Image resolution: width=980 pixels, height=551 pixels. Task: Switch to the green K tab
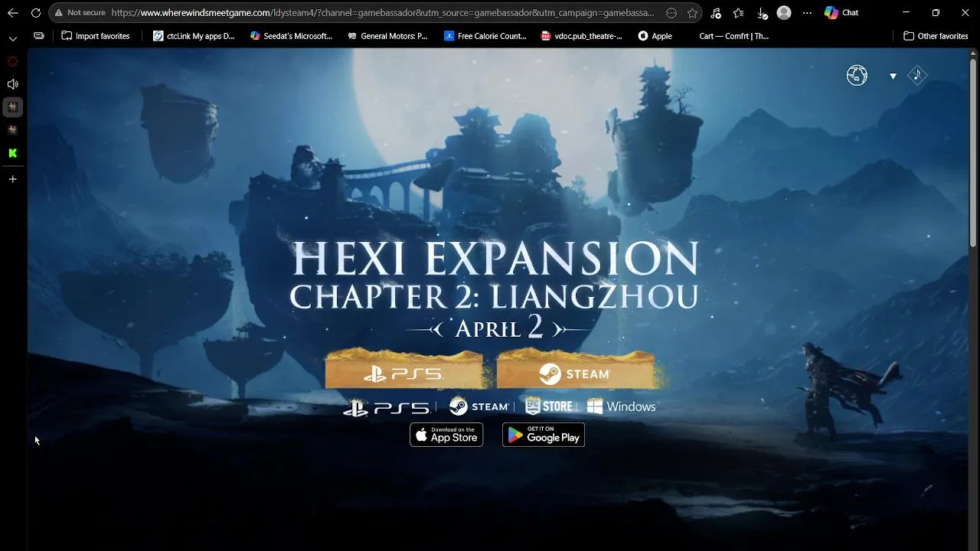pos(12,153)
